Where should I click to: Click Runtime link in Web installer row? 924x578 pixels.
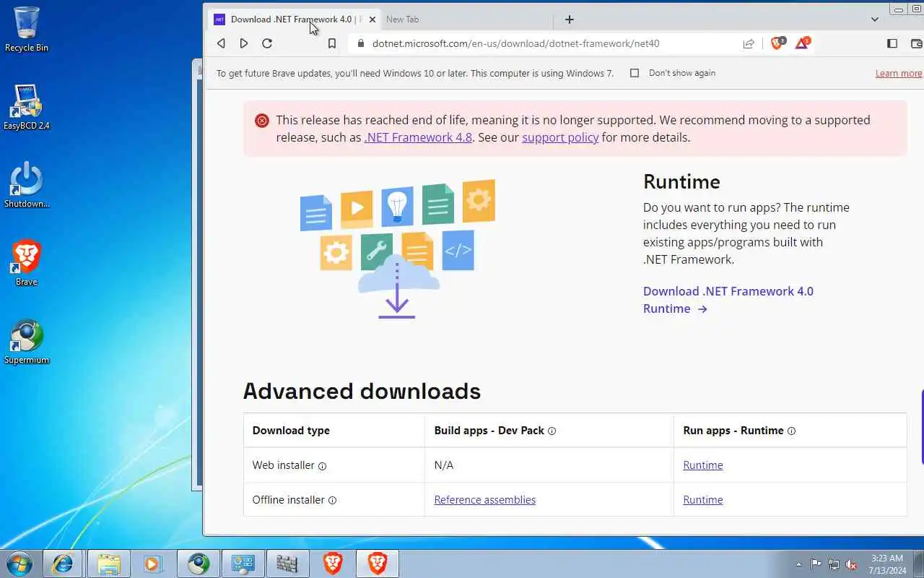[703, 465]
